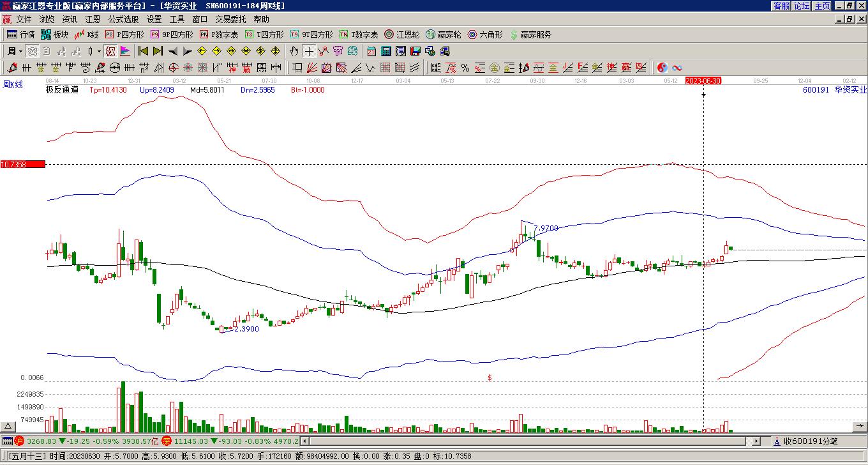The height and width of the screenshot is (465, 868).
Task: Click the 7.9700 high price label
Action: pyautogui.click(x=546, y=228)
